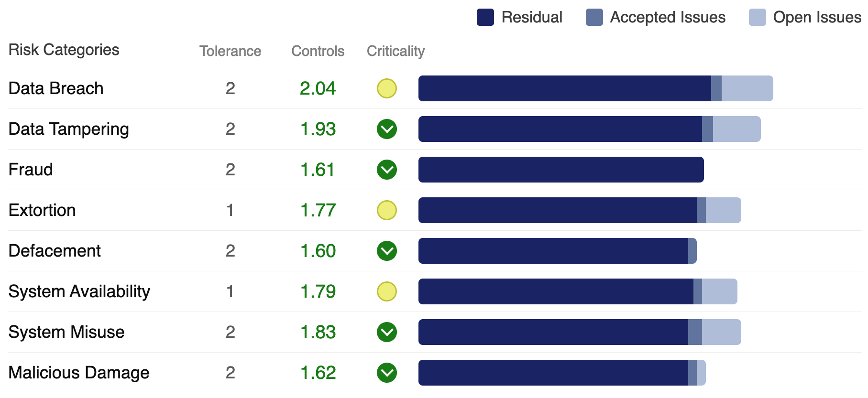Click the Criticality column header
Viewport: 868px width, 398px height.
pos(396,51)
